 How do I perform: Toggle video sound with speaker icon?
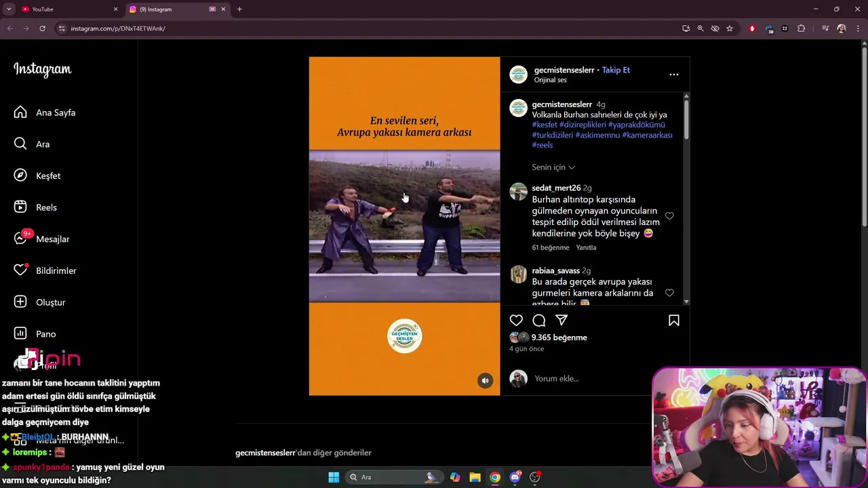tap(485, 381)
